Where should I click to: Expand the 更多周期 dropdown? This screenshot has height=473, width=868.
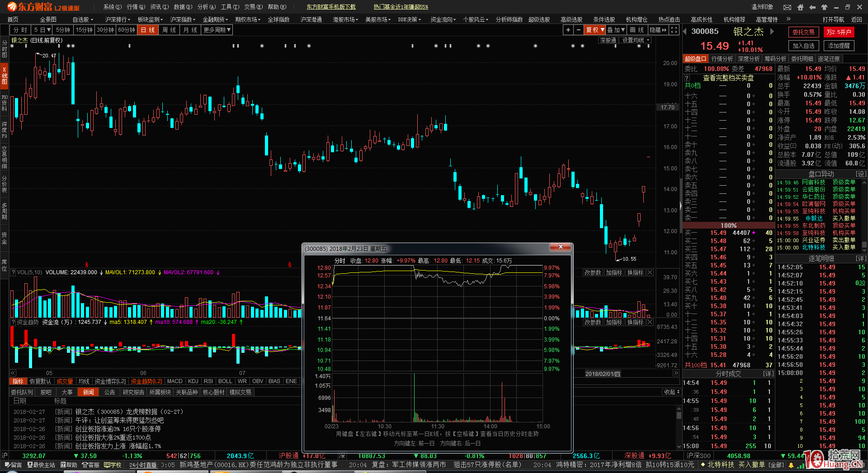(x=217, y=30)
